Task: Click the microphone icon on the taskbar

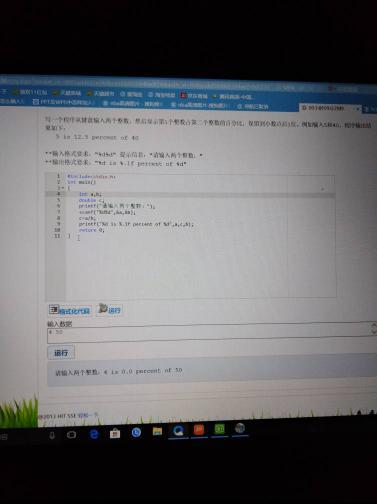Action: click(52, 435)
